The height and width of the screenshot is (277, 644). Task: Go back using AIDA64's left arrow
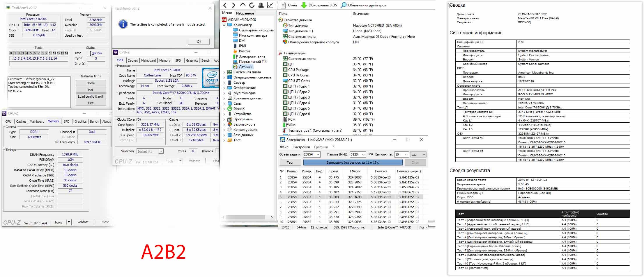225,5
